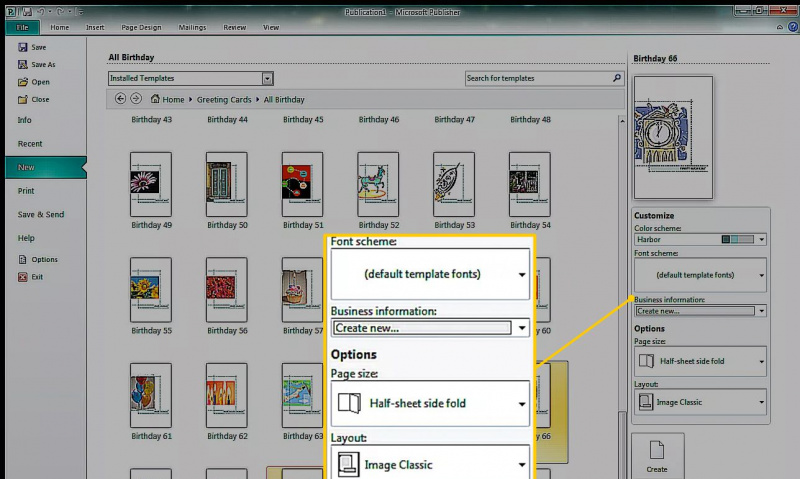Screen dimensions: 800x479
Task: Select the Birthday 49 template thumbnail
Action: pos(151,184)
